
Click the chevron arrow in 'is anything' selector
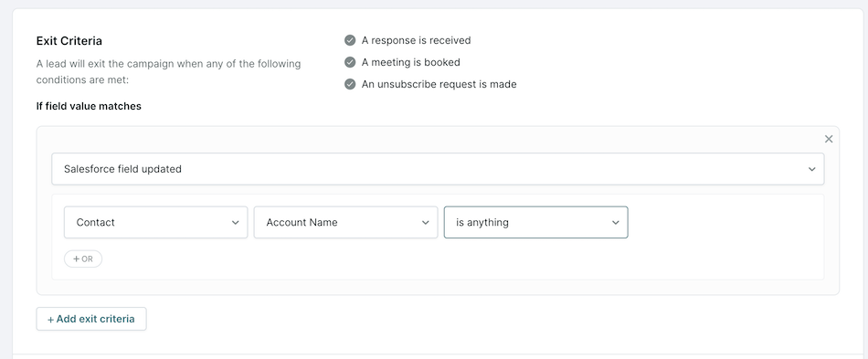click(615, 222)
